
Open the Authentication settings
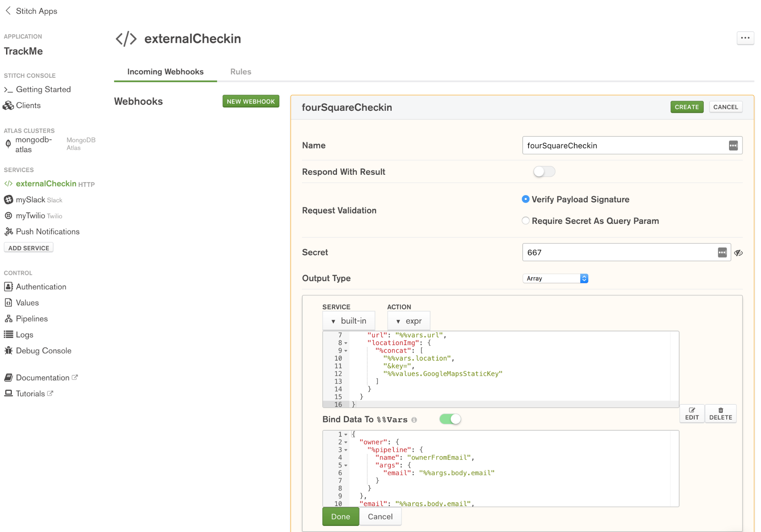pyautogui.click(x=41, y=286)
